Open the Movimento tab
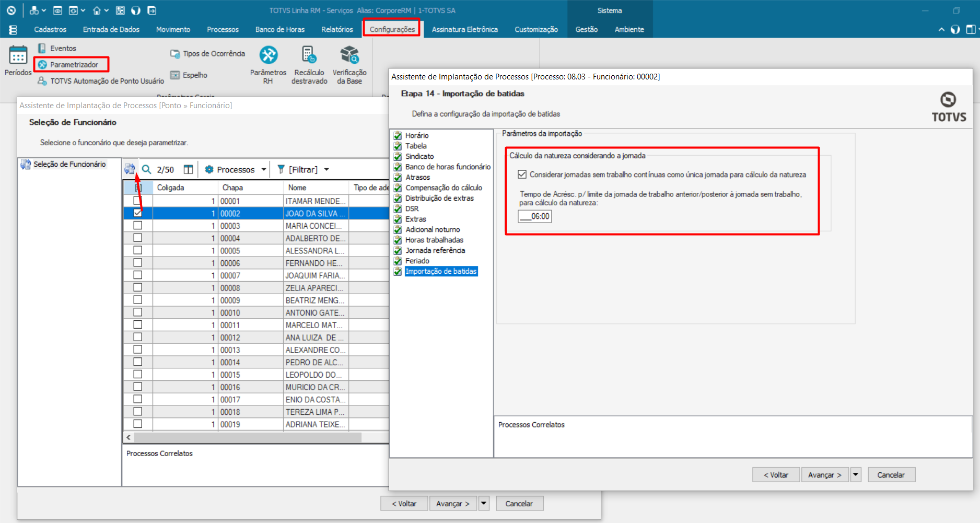This screenshot has height=523, width=980. tap(173, 30)
